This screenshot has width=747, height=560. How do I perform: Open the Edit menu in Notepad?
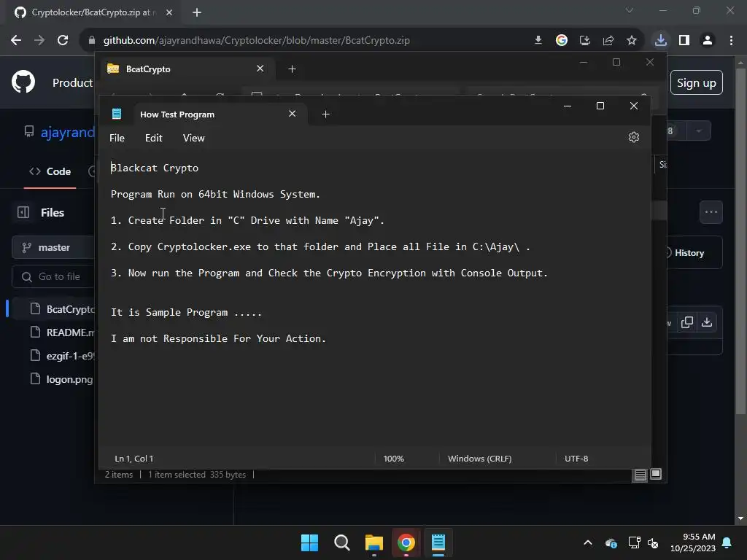pos(153,138)
